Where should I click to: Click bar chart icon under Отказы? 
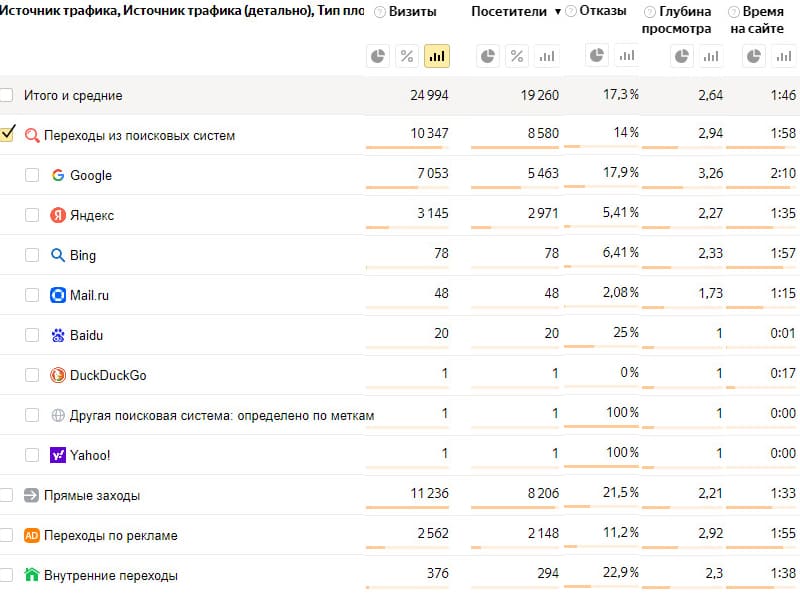tap(627, 56)
